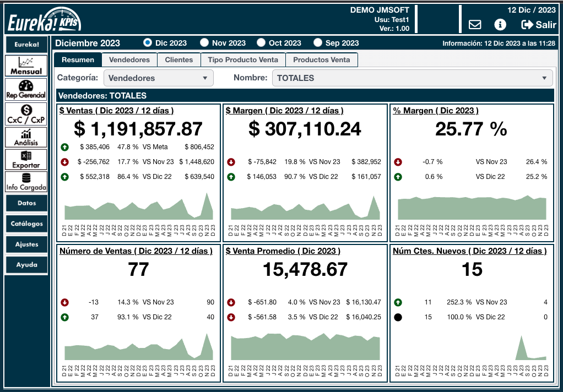Select the Oct 2023 radio button

point(261,43)
